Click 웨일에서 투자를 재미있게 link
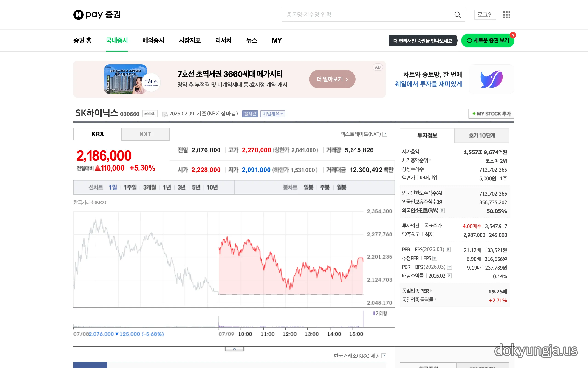Screen dimensions: 588x368 (x=428, y=84)
